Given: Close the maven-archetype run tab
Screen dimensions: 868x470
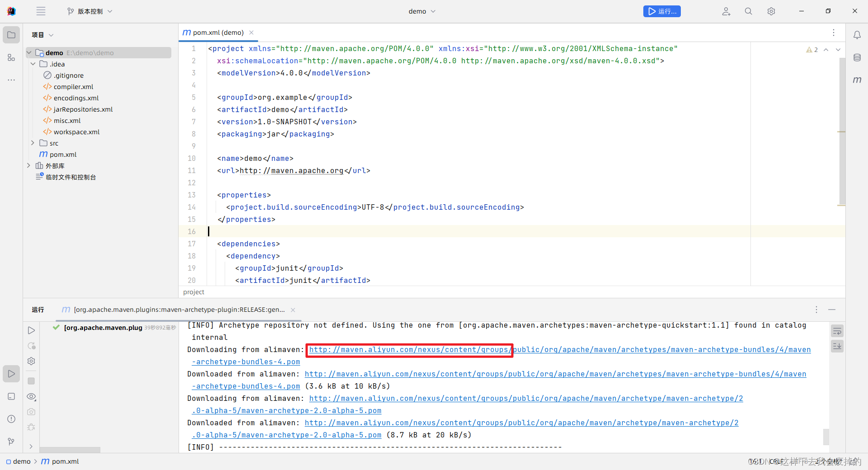Looking at the screenshot, I should 293,310.
